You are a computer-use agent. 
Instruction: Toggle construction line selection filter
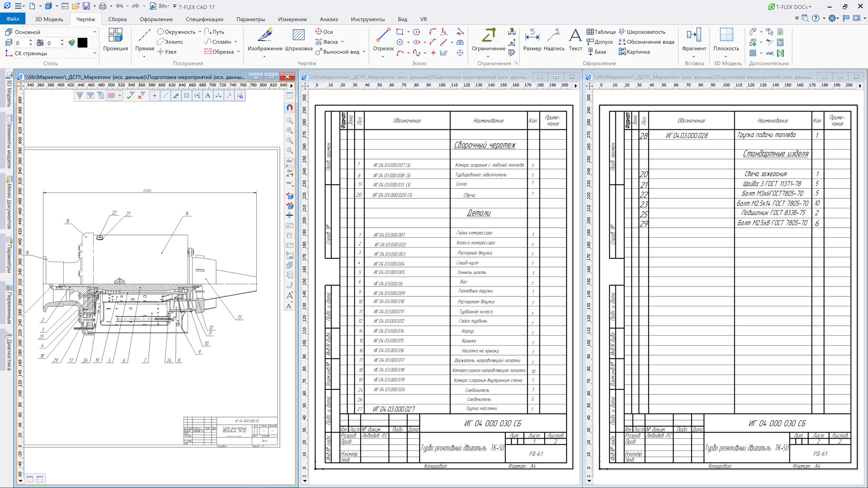point(165,96)
